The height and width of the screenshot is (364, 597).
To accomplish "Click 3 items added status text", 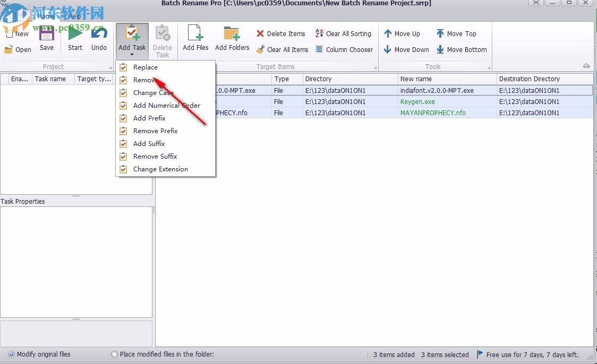I will (x=394, y=354).
